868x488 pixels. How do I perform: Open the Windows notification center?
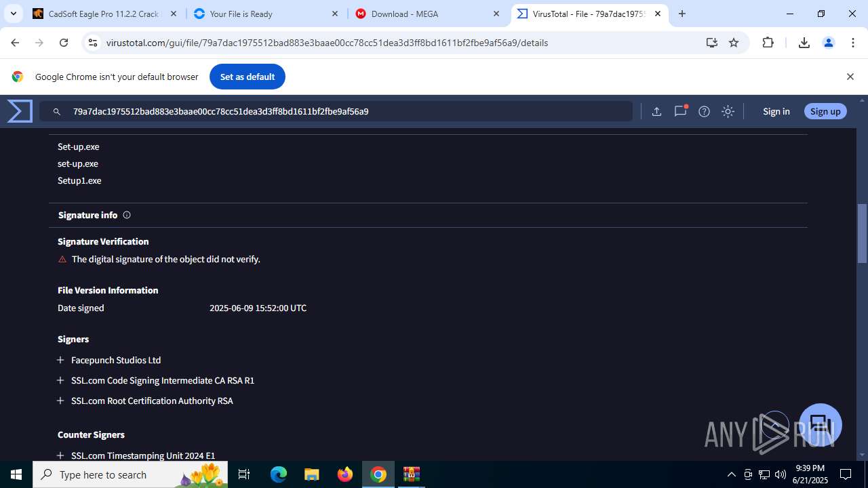tap(846, 474)
